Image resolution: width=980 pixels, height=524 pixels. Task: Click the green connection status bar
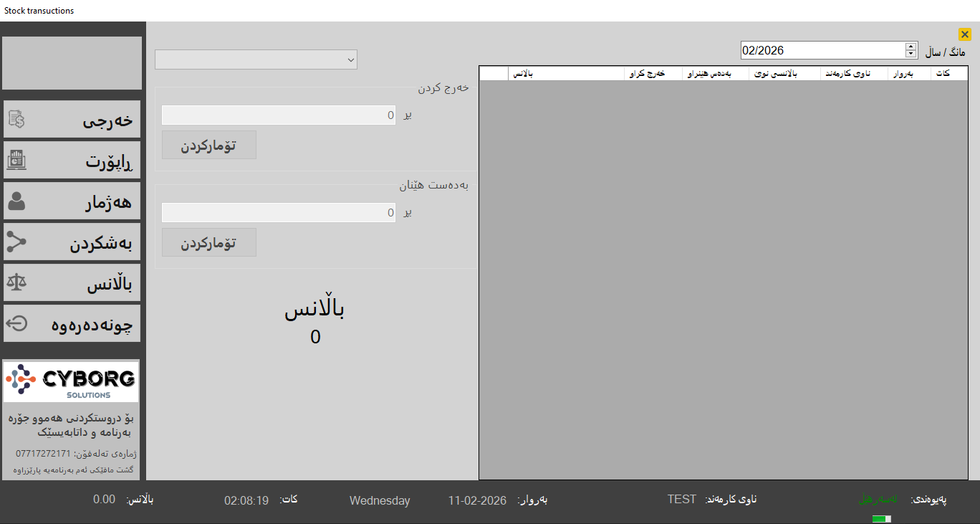(x=881, y=519)
